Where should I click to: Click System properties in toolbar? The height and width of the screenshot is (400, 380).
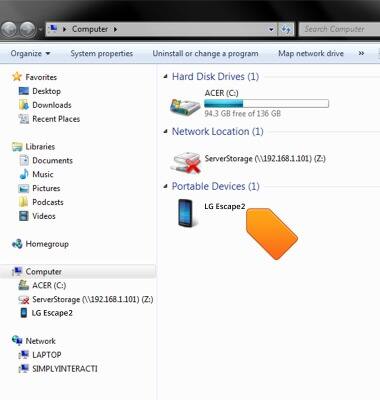[102, 53]
